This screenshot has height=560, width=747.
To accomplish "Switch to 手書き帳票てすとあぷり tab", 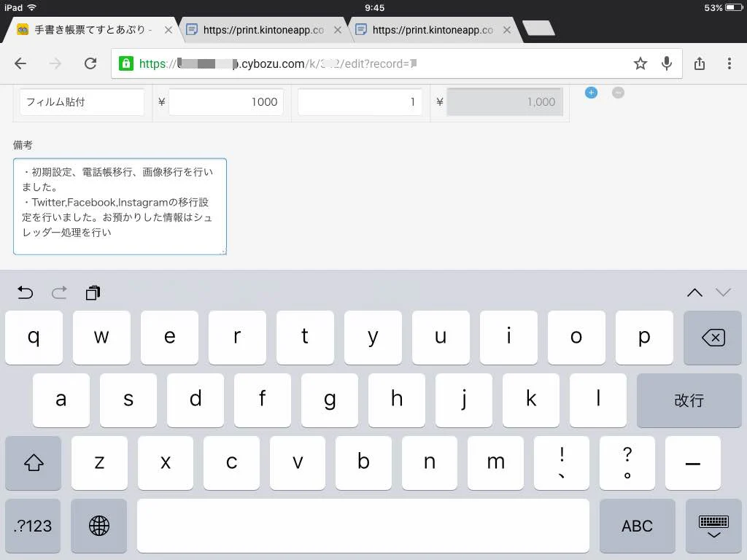I will [88, 30].
